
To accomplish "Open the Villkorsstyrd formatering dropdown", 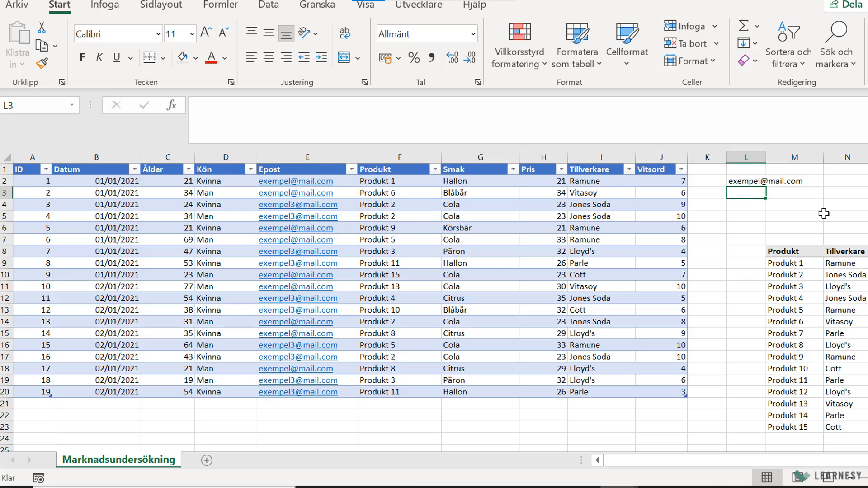I will coord(519,45).
